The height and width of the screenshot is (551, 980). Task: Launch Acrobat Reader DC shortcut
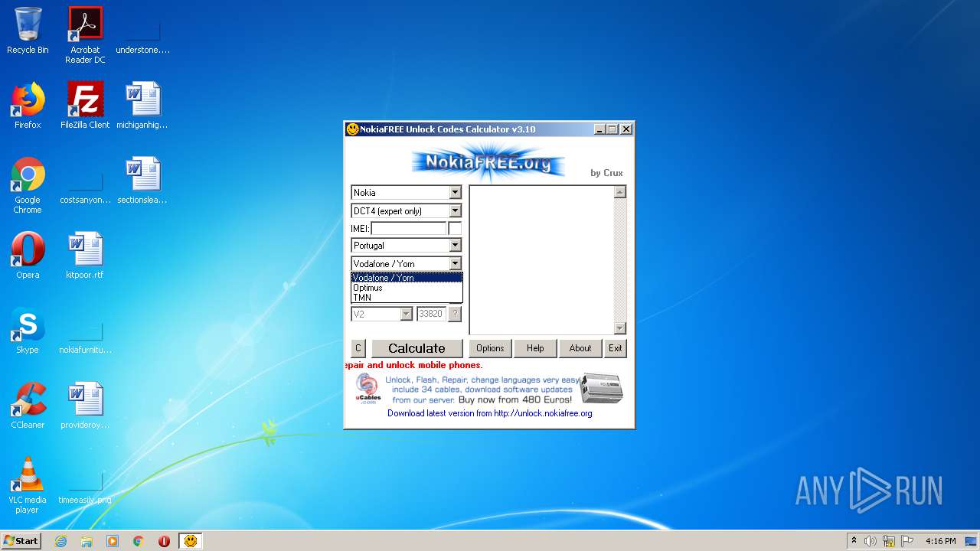[x=85, y=35]
